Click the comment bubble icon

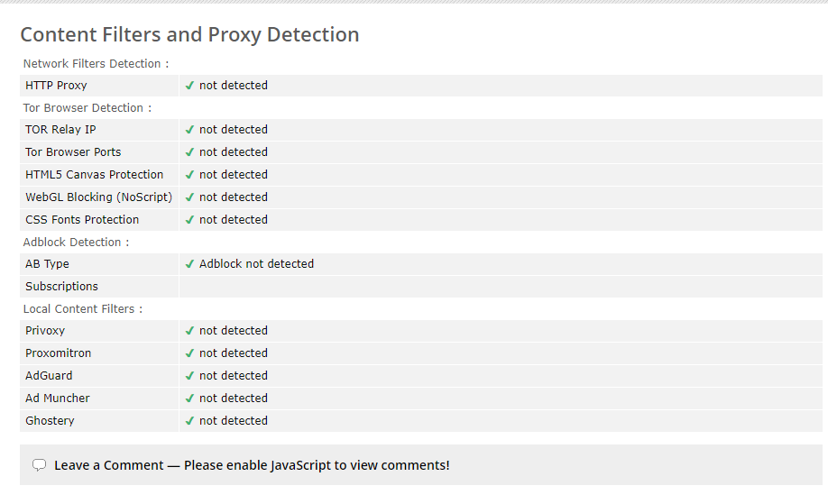click(x=39, y=466)
